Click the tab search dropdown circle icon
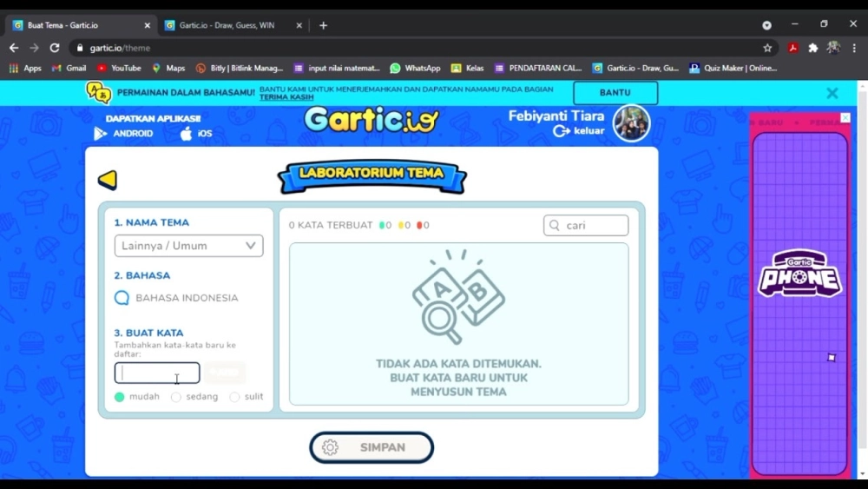Viewport: 868px width, 489px height. point(766,25)
